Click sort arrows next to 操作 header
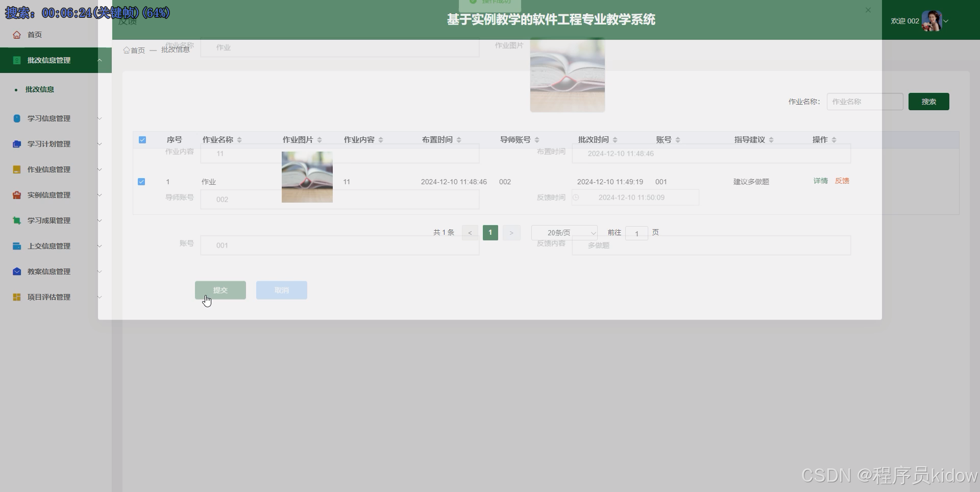Viewport: 980px width, 492px height. (834, 140)
